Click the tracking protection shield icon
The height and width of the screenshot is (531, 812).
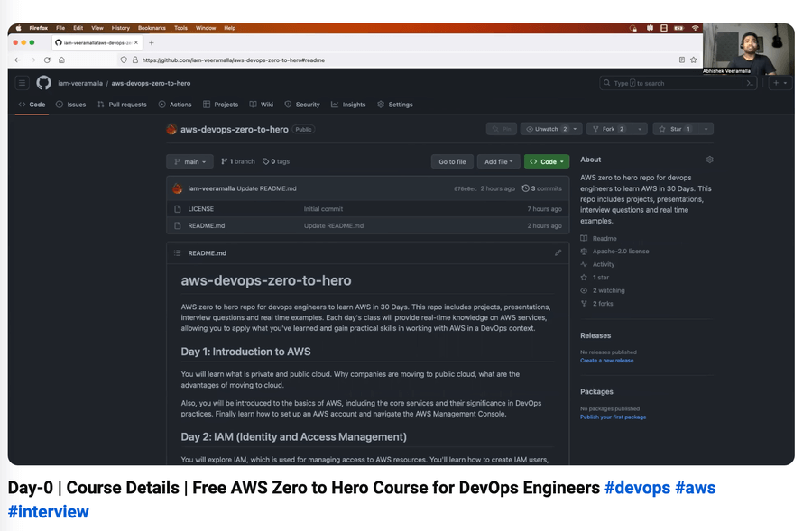[124, 60]
